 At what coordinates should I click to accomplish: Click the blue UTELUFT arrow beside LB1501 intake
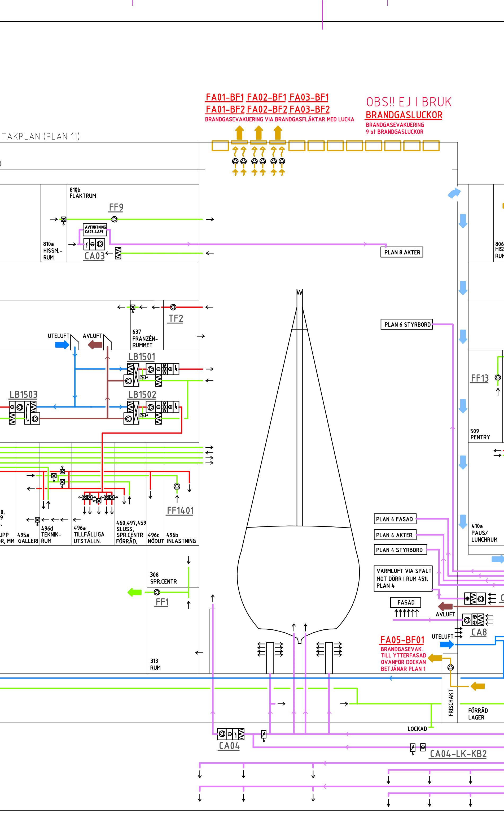(62, 345)
